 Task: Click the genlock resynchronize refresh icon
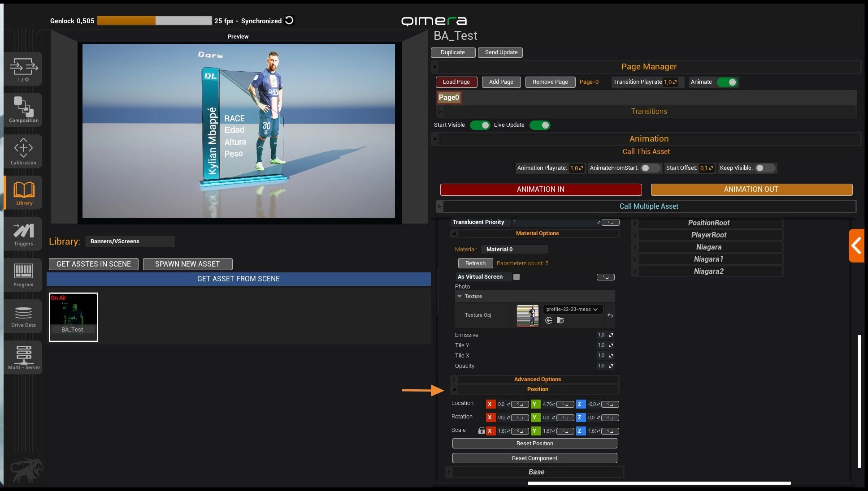(290, 20)
